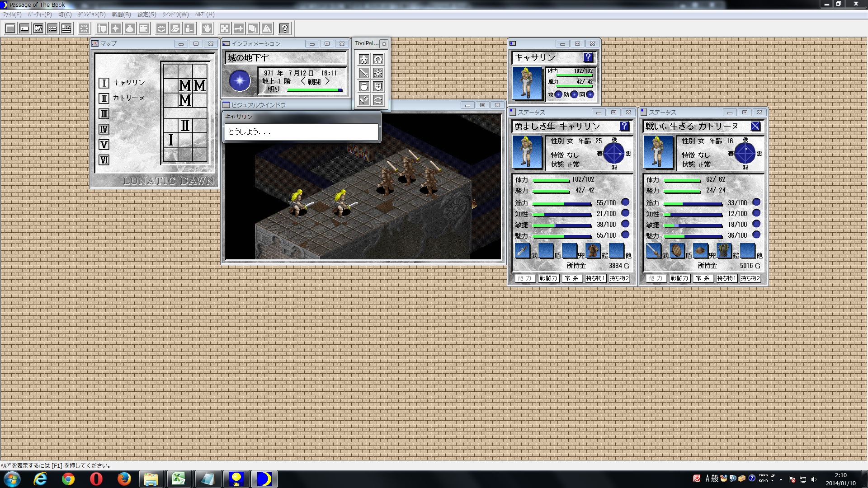Click the camp arch icon in ToolPal

point(378,59)
